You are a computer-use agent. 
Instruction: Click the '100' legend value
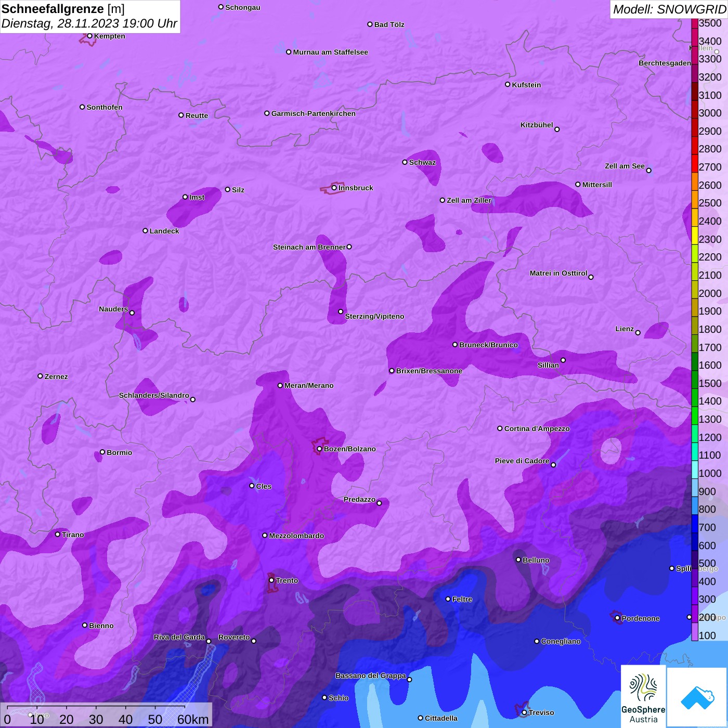click(x=707, y=635)
